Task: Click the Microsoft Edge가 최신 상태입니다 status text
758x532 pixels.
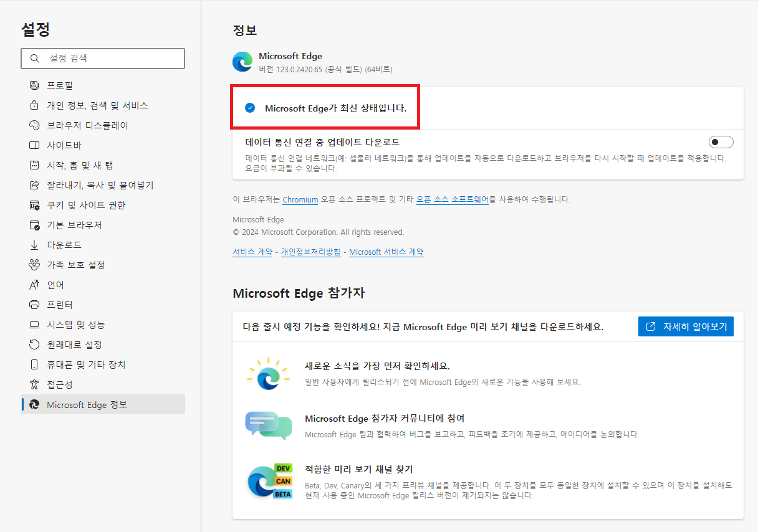Action: (335, 108)
